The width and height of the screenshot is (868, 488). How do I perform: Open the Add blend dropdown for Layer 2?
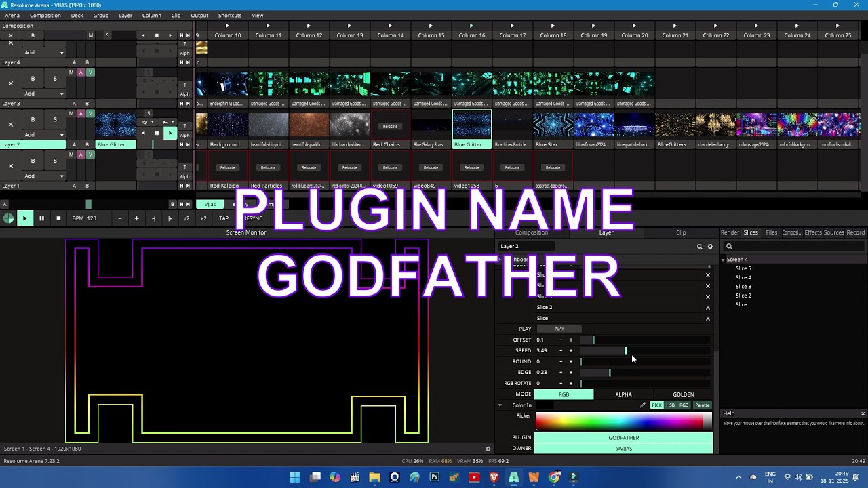[44, 134]
